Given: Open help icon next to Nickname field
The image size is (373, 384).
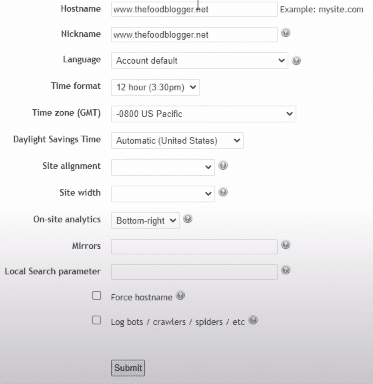Looking at the screenshot, I should click(x=286, y=33).
